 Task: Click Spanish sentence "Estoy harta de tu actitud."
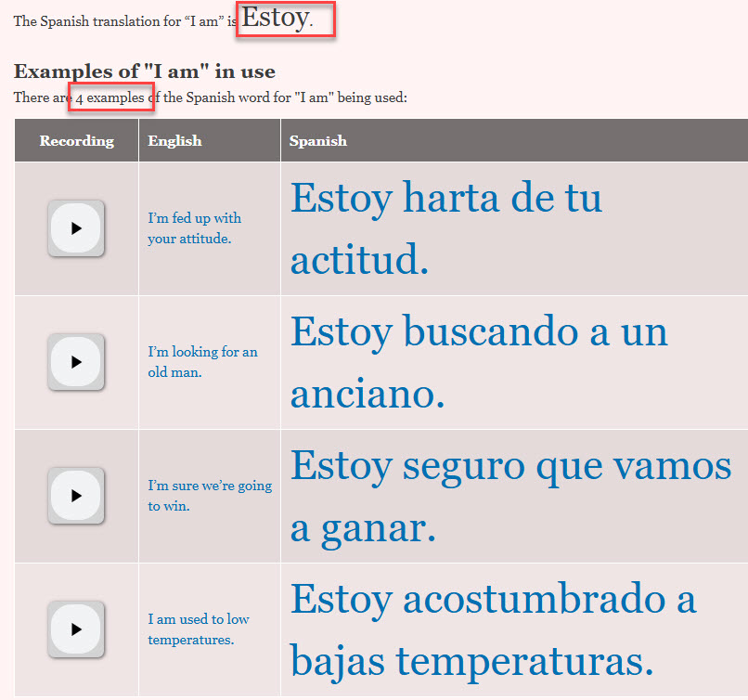pos(446,229)
